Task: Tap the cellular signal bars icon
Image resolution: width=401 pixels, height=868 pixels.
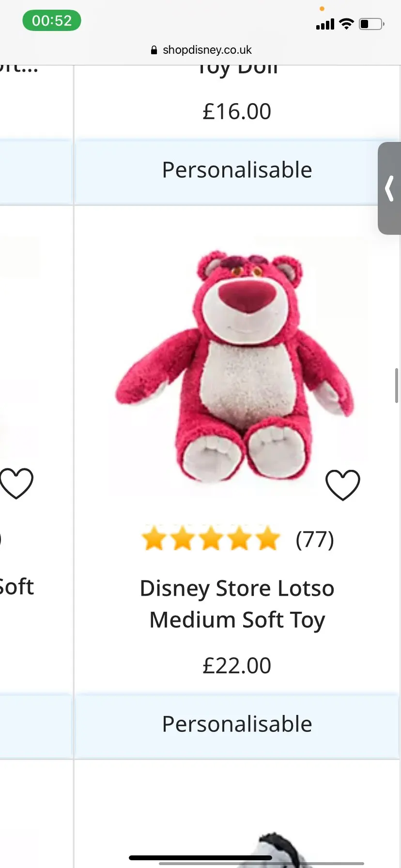Action: click(325, 24)
